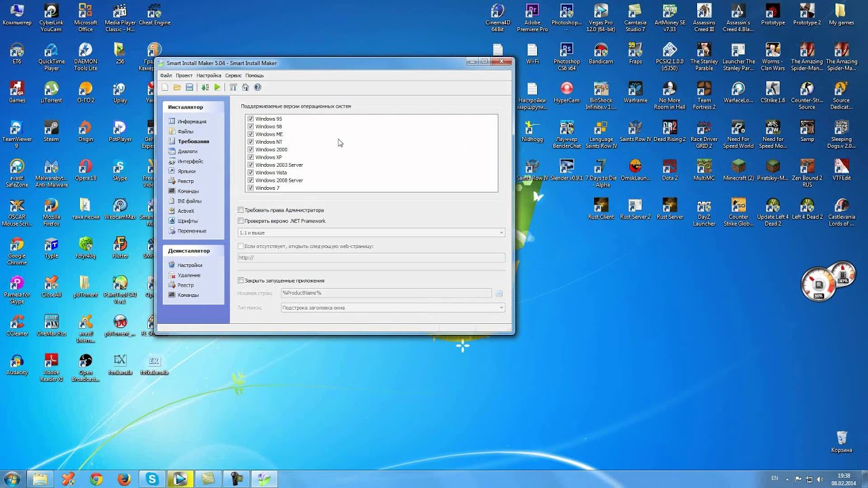
Task: Toggle the Windows 7 checkbox
Action: click(x=251, y=188)
